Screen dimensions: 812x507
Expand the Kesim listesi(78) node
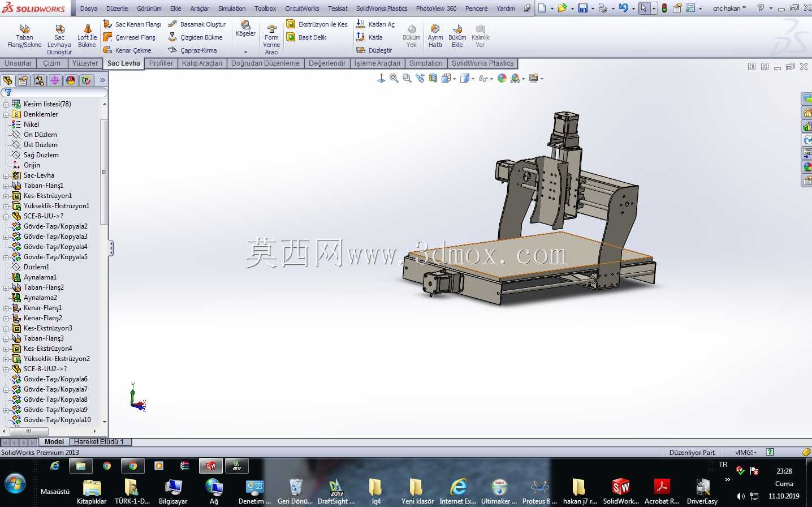[x=6, y=104]
